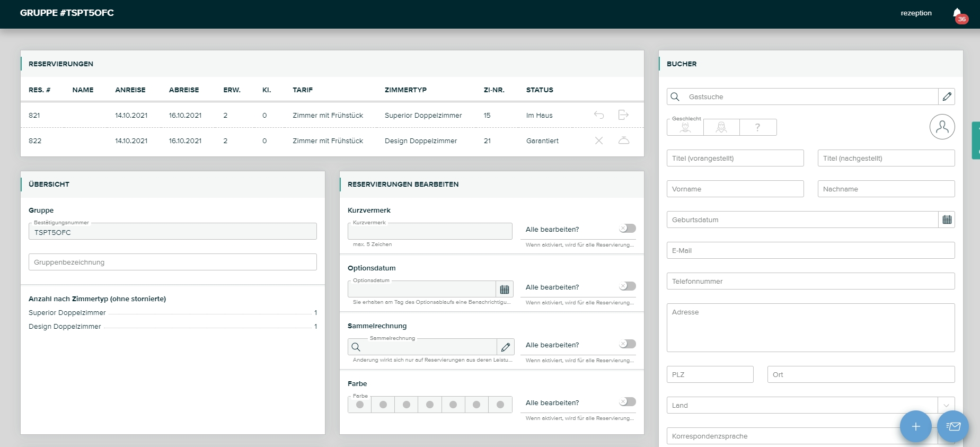Sort the table by the STATUS column header

(540, 90)
